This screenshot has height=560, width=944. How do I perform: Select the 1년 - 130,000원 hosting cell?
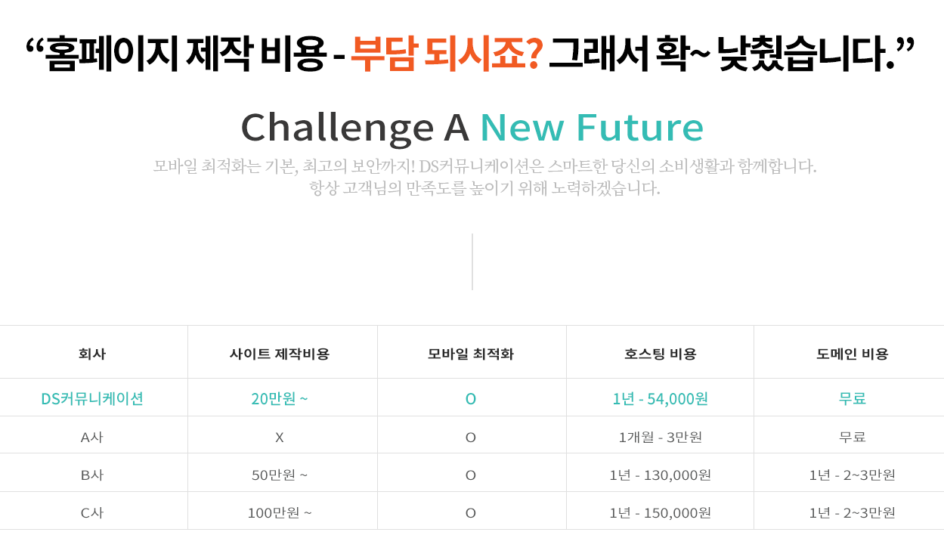pyautogui.click(x=661, y=475)
